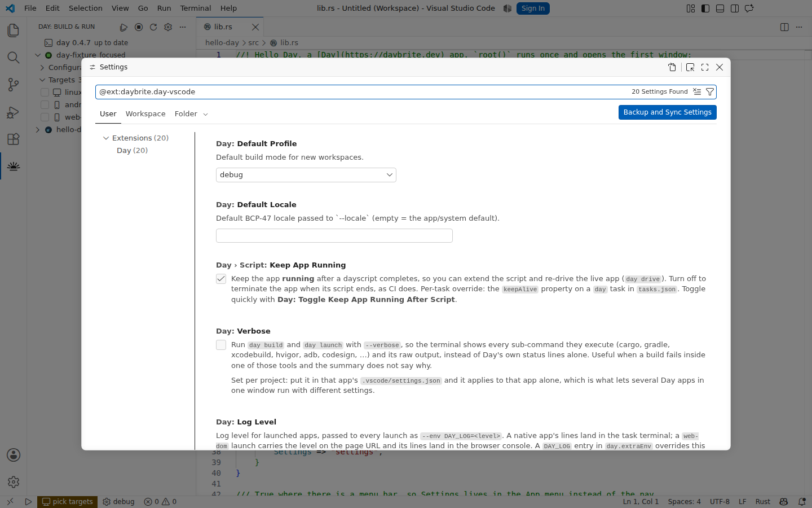Click the Split Editor Right icon
The image size is (812, 508).
[784, 27]
